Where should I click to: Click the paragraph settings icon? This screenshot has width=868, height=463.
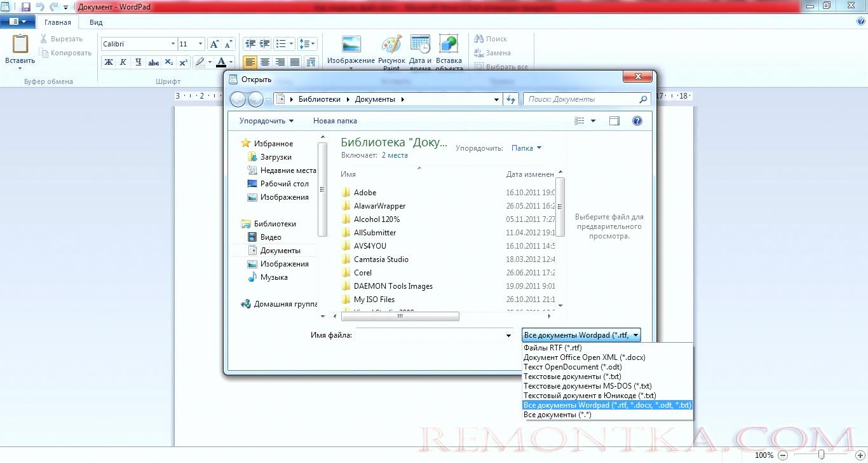click(x=310, y=62)
